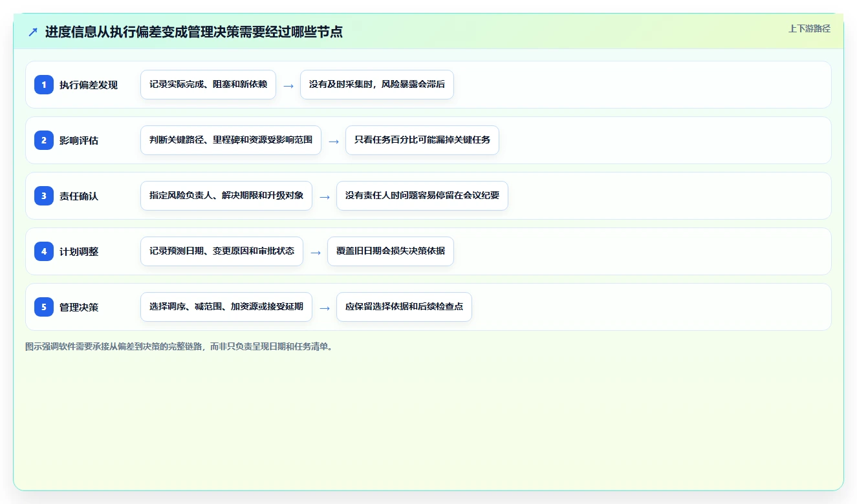This screenshot has height=504, width=857.
Task: Click the footnote starting 图示强调软件需要承接
Action: tap(180, 346)
